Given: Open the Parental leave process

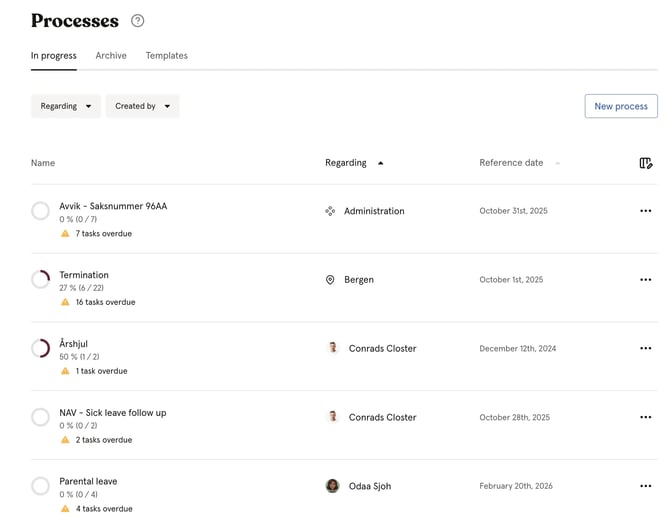Looking at the screenshot, I should coord(88,481).
